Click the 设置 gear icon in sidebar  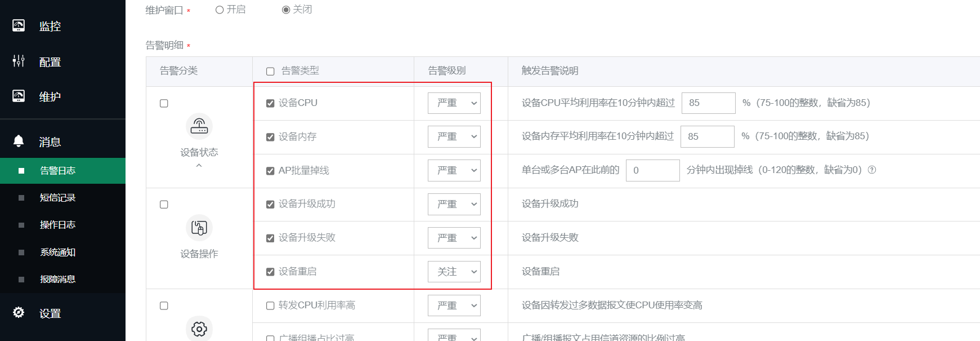[19, 313]
